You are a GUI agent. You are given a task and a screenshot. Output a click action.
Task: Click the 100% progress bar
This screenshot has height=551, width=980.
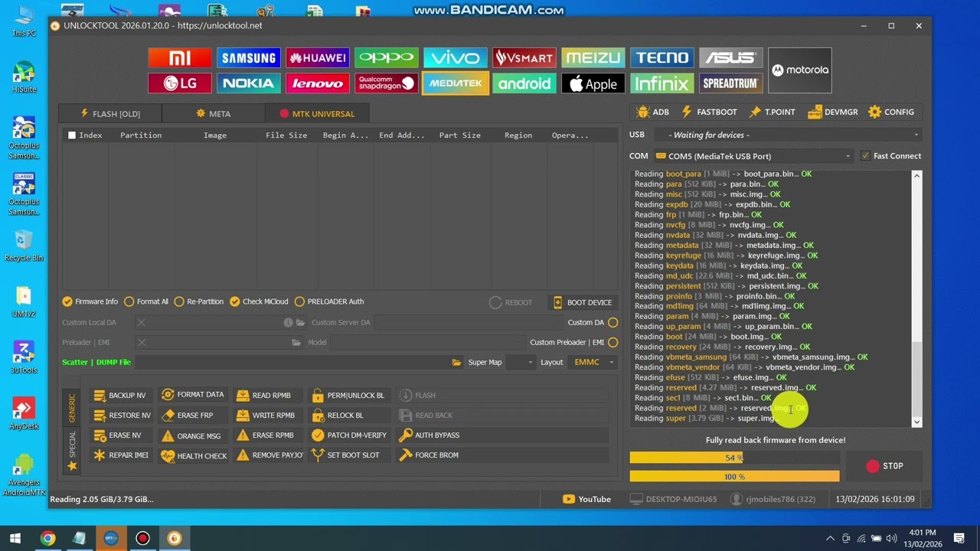coord(734,477)
